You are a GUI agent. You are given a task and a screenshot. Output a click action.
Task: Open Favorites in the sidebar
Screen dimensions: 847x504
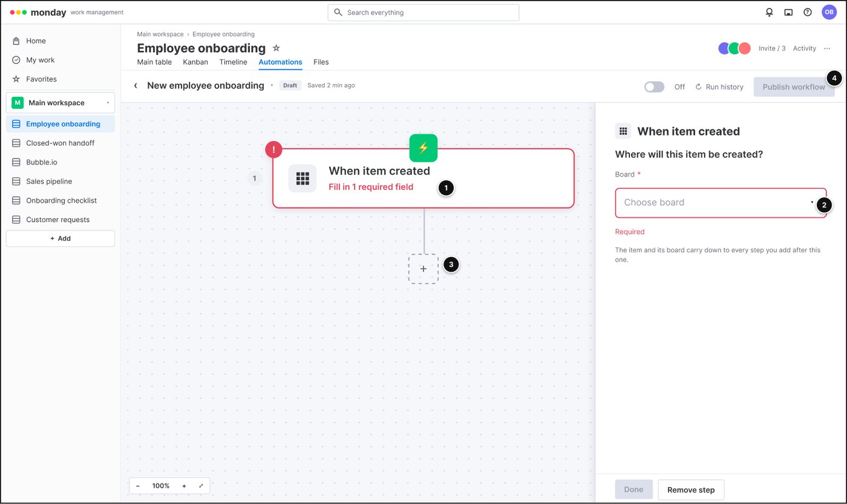[60, 79]
